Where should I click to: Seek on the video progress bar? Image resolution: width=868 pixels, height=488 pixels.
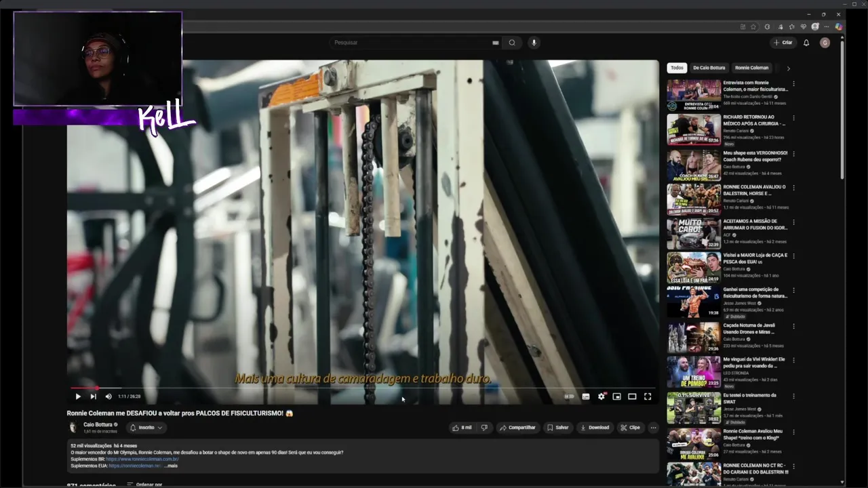click(x=363, y=388)
